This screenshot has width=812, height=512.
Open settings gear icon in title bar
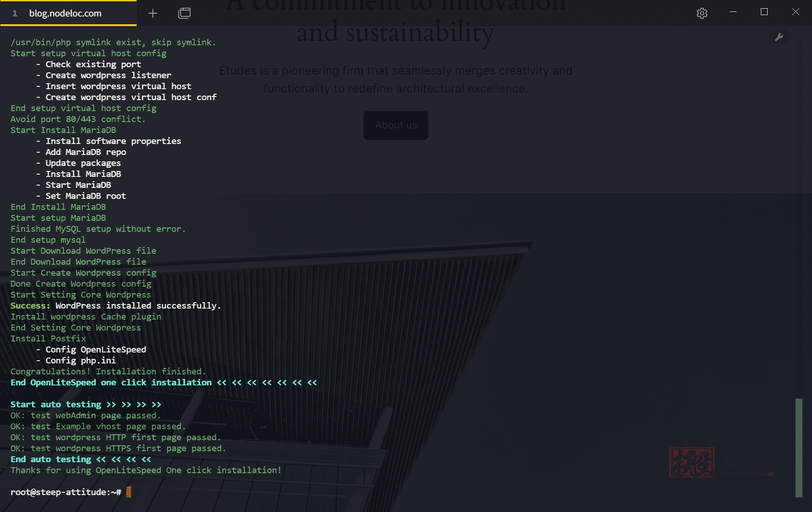click(x=702, y=13)
